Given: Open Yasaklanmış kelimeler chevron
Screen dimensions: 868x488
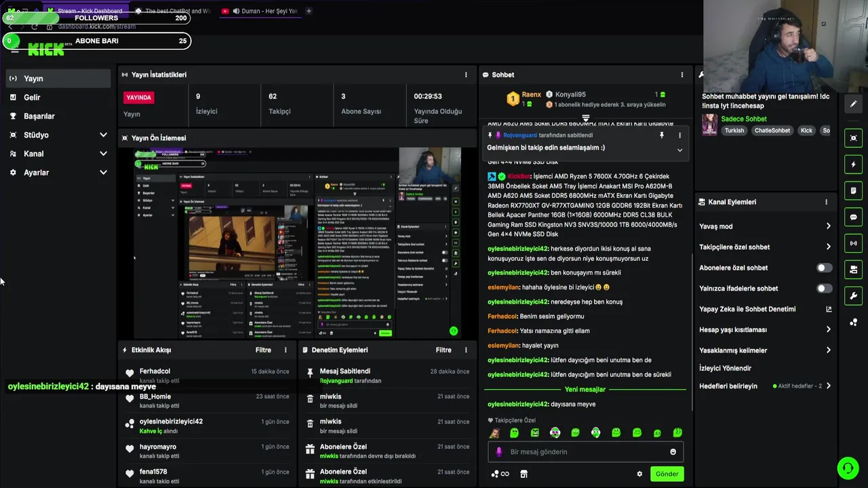Looking at the screenshot, I should (x=828, y=350).
